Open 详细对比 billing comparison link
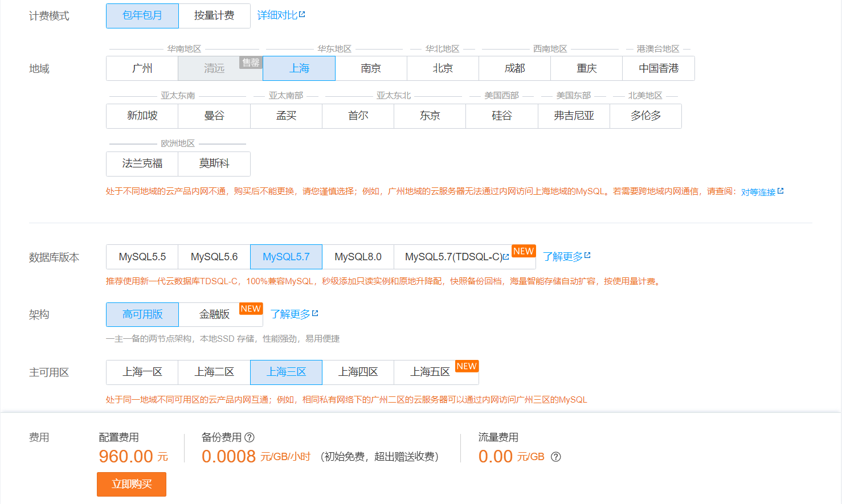The height and width of the screenshot is (504, 842). 281,15
